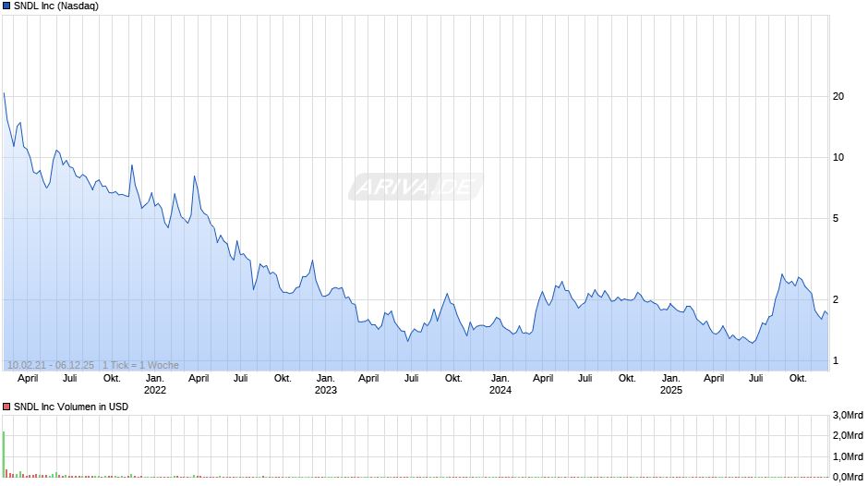
Task: Click the price axis value 5
Action: pyautogui.click(x=836, y=218)
